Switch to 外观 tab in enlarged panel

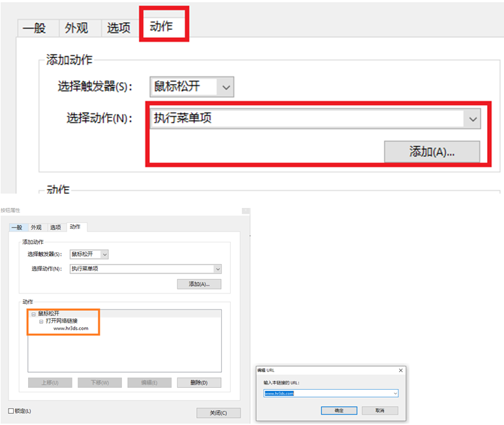(x=76, y=27)
